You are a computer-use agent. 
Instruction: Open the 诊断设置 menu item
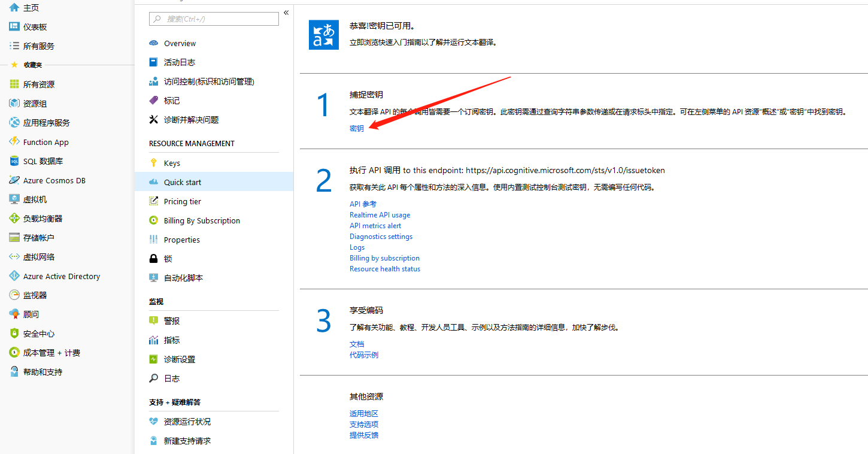point(214,359)
